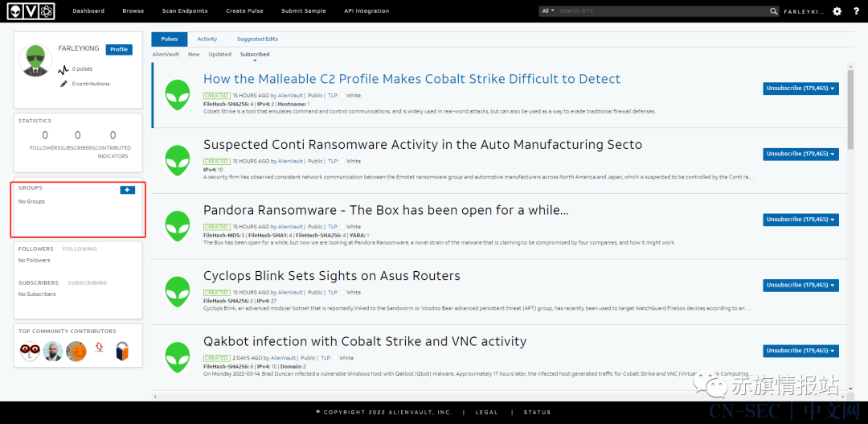Open Scan Endpoints menu item
The height and width of the screenshot is (424, 868).
tap(185, 11)
